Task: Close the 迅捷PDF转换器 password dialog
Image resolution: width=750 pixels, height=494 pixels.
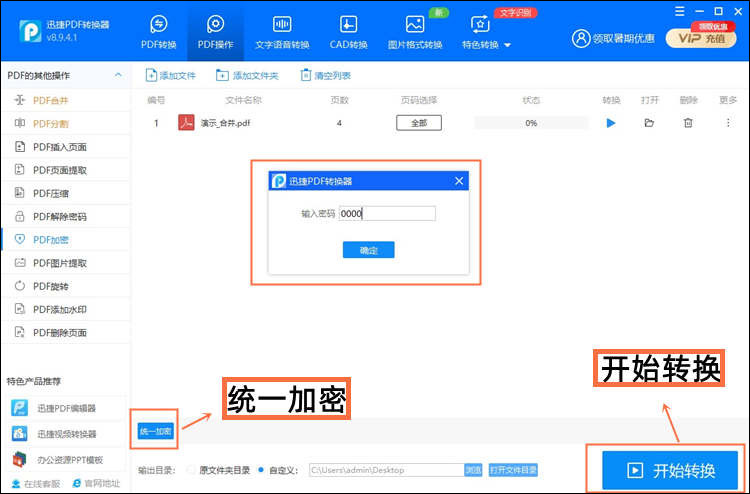Action: coord(459,181)
